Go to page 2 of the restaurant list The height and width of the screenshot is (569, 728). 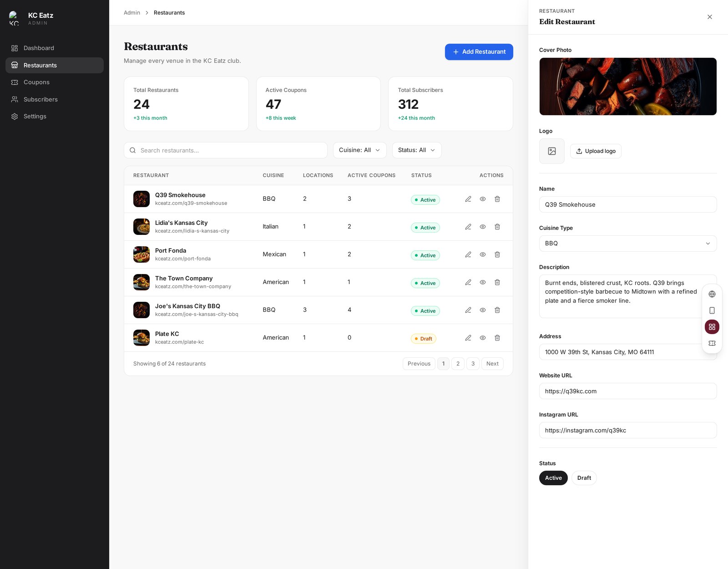point(458,364)
